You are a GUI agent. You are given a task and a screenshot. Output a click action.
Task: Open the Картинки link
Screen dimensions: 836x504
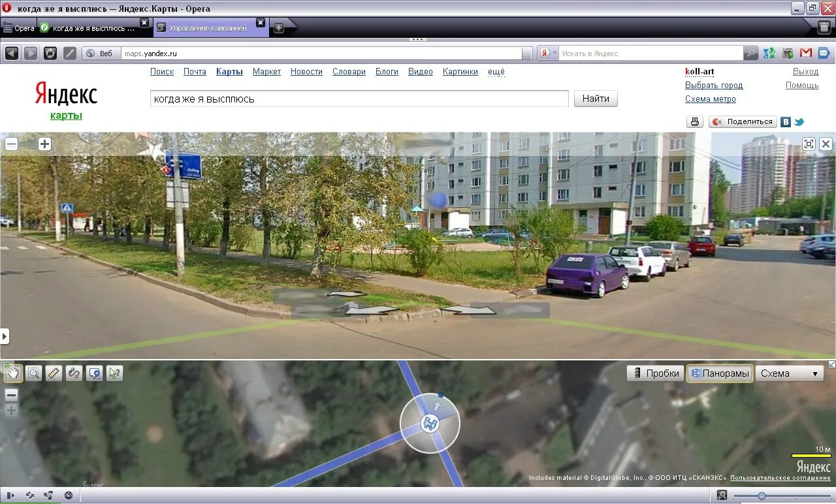point(460,72)
